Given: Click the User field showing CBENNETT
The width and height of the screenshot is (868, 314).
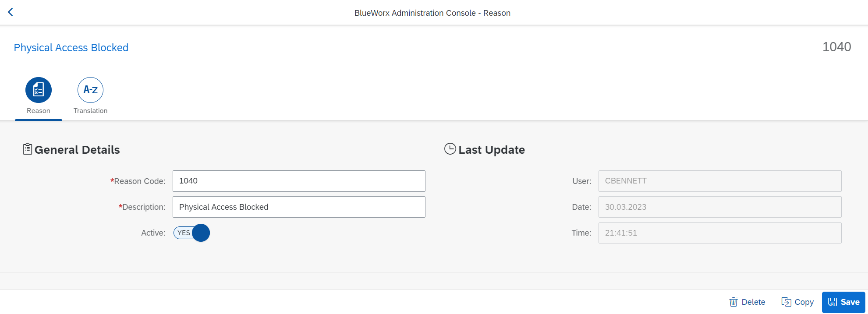Looking at the screenshot, I should click(x=720, y=181).
